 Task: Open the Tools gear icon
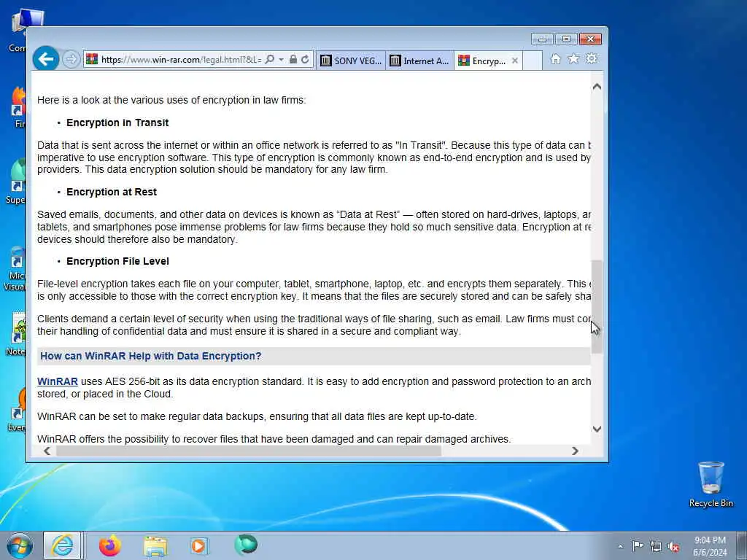[592, 58]
